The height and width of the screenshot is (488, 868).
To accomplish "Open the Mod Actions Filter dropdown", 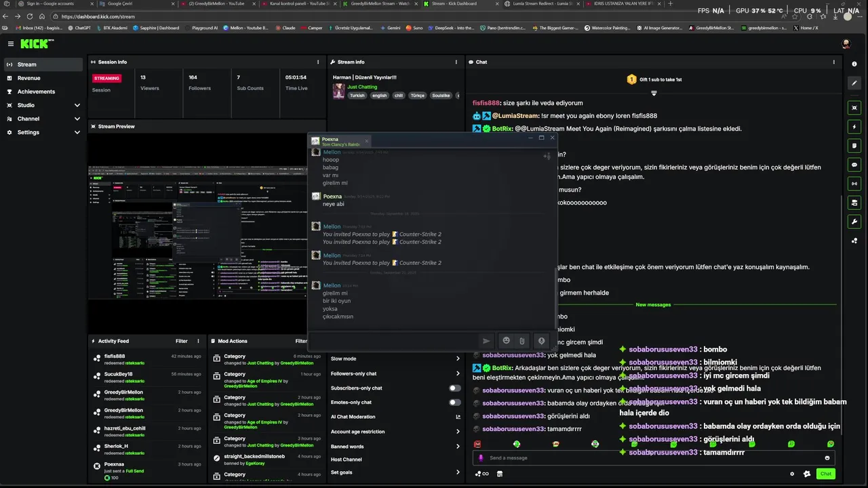I will click(x=301, y=341).
